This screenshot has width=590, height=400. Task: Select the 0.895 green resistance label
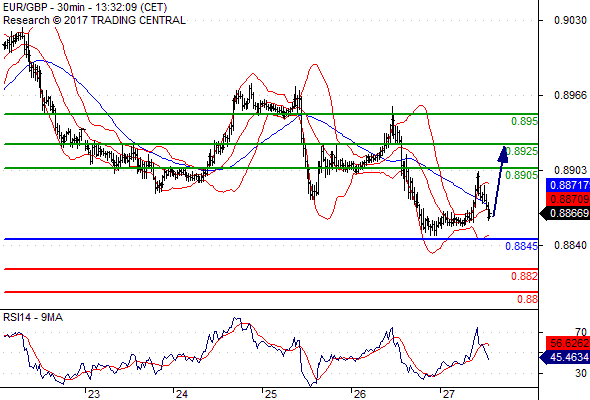524,121
